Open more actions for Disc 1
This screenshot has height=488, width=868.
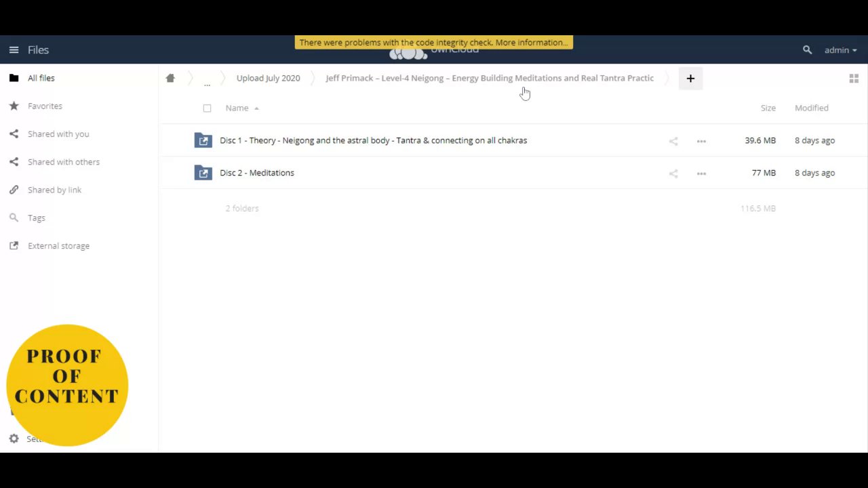(701, 141)
